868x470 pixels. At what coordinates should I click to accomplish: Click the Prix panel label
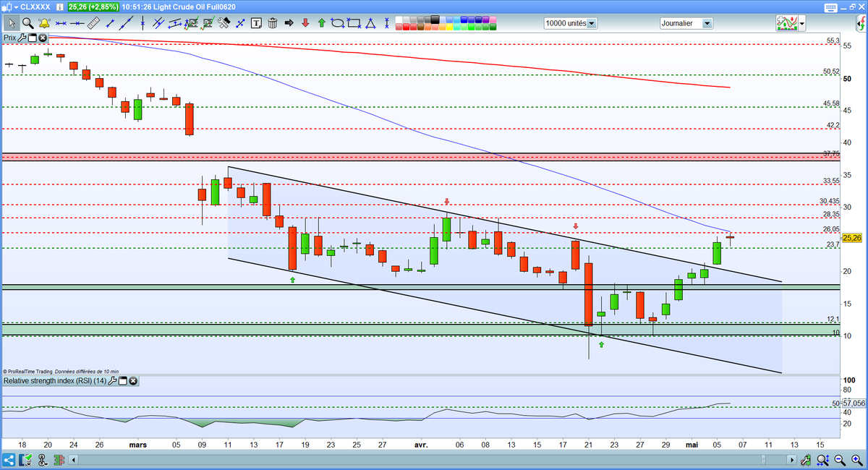(10, 37)
